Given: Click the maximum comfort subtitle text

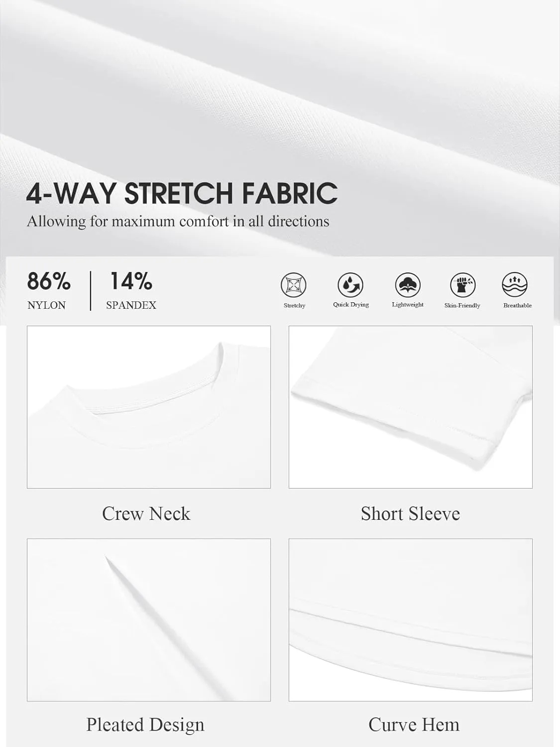Looking at the screenshot, I should point(178,221).
